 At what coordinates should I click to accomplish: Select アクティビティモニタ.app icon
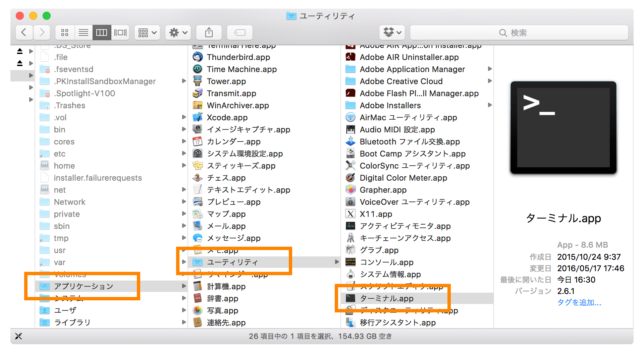(x=351, y=226)
